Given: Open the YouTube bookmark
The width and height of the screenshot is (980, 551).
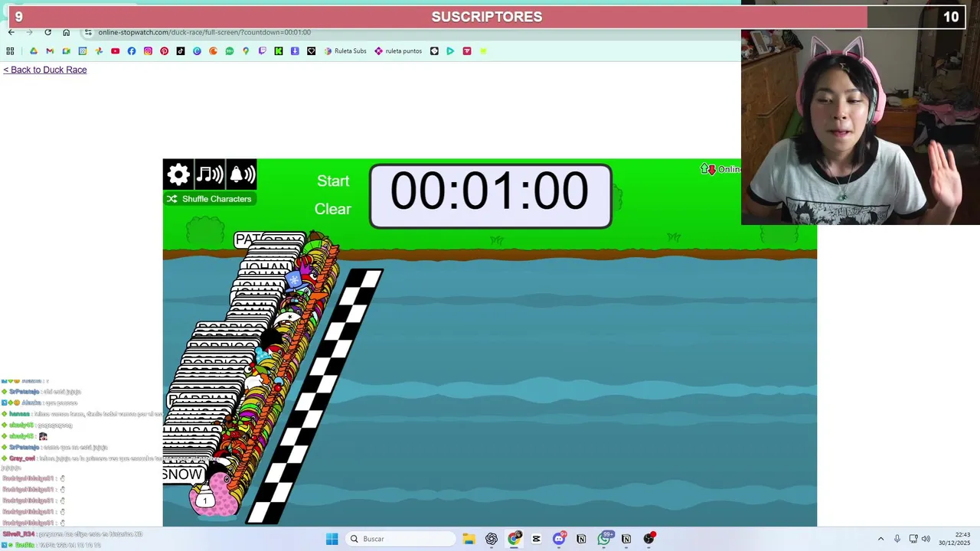Looking at the screenshot, I should point(115,51).
